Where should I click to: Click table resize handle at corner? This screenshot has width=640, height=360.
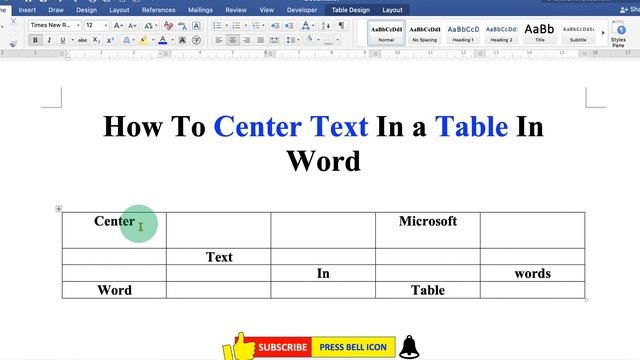coord(587,300)
